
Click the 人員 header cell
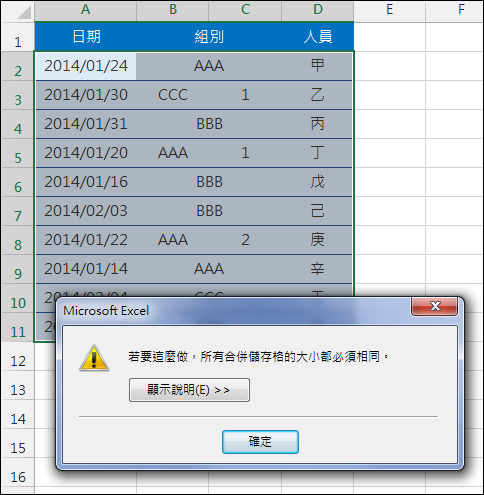(318, 37)
